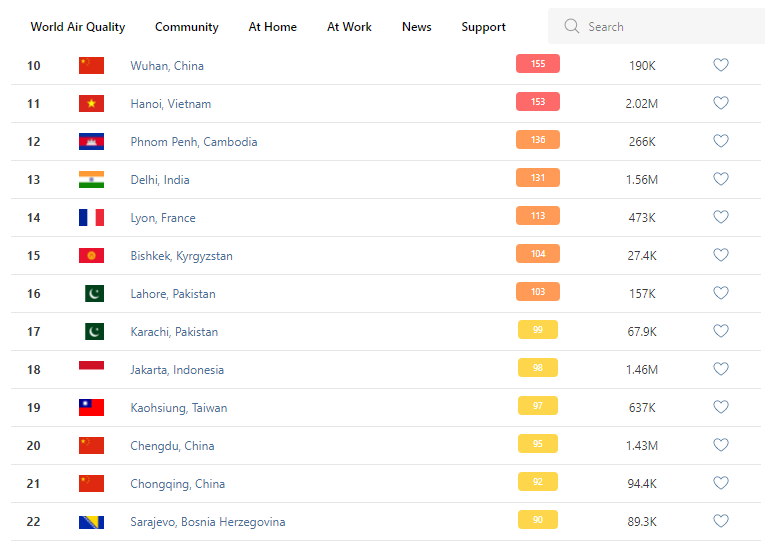Screen dimensions: 765x541
Task: Click the search magnifier icon
Action: click(x=572, y=27)
